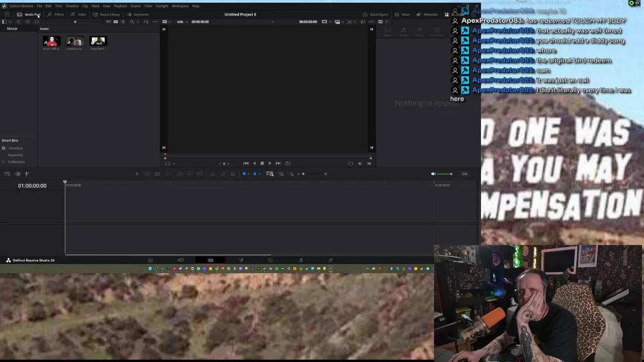644x362 pixels.
Task: Toggle the bypass color grades icon
Action: point(363,22)
